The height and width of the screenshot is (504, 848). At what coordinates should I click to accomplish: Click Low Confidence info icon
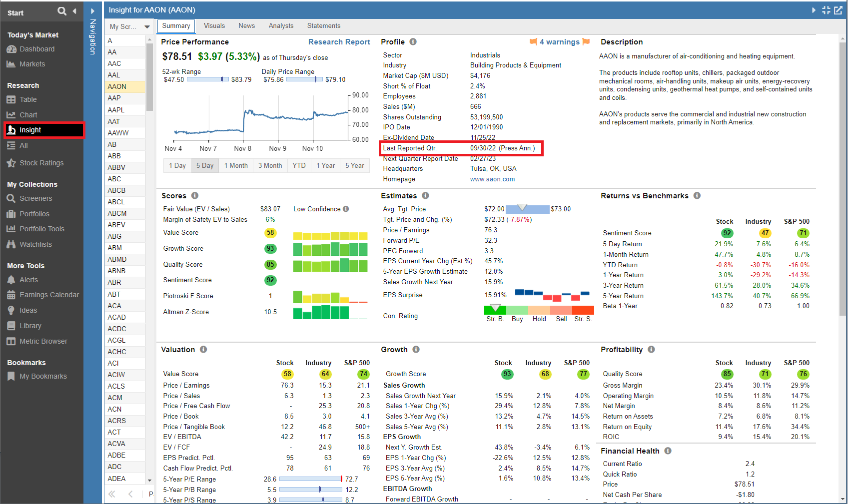pos(346,209)
